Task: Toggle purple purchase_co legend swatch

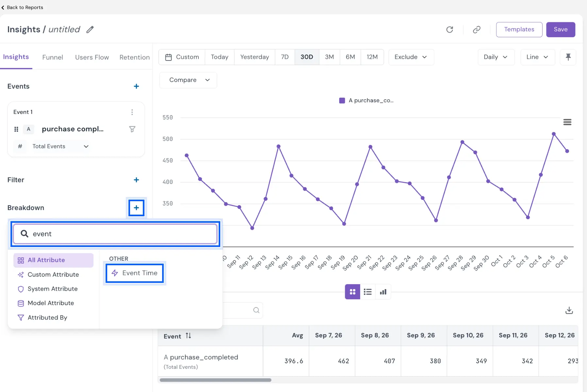Action: (x=342, y=101)
